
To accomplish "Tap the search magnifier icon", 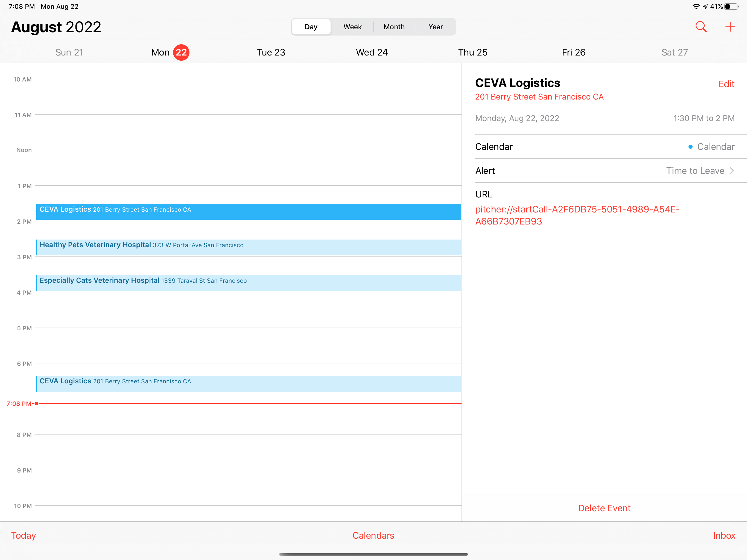I will pos(701,27).
